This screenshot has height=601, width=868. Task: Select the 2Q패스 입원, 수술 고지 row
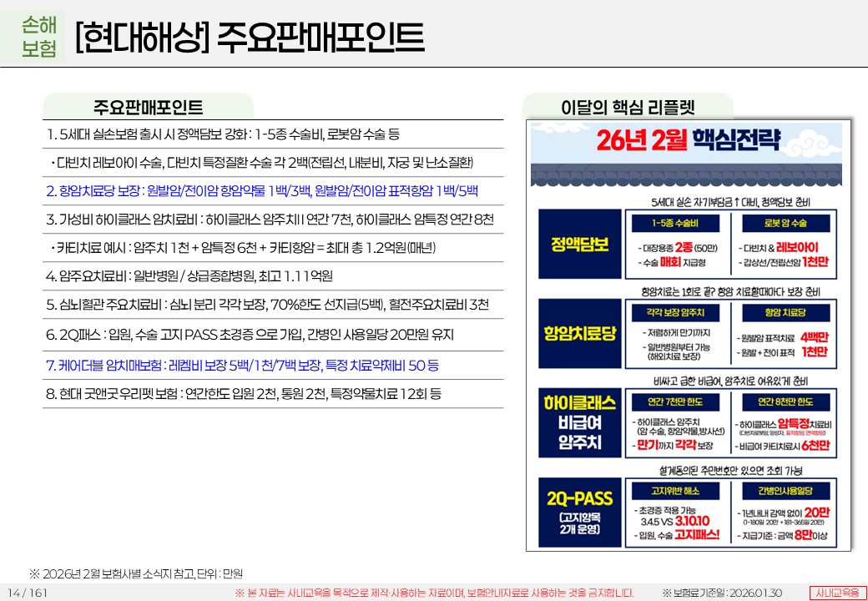[250, 335]
